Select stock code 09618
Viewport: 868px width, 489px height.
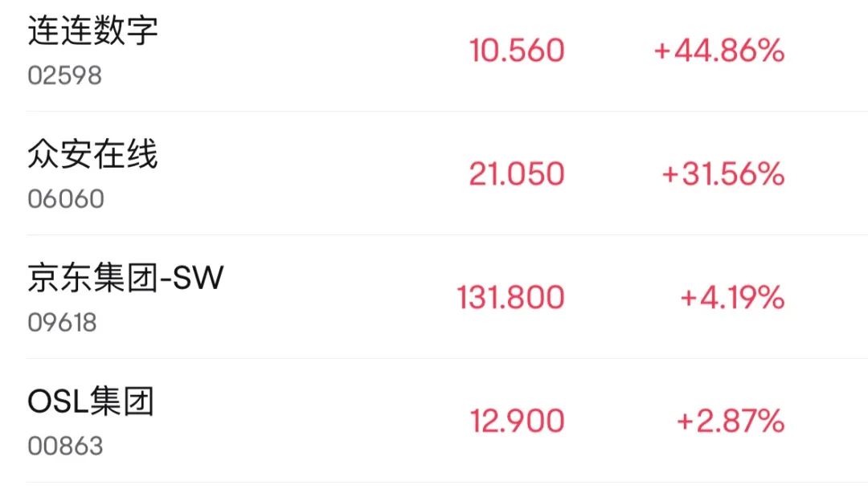point(62,323)
